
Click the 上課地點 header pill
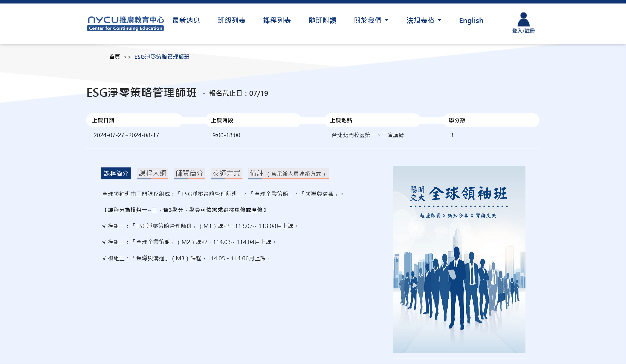click(372, 120)
